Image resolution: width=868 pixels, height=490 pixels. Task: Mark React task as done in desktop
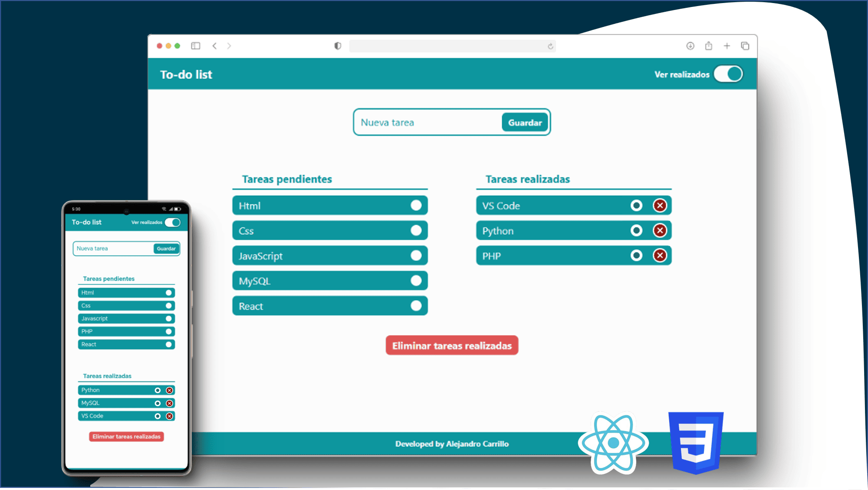[416, 306]
